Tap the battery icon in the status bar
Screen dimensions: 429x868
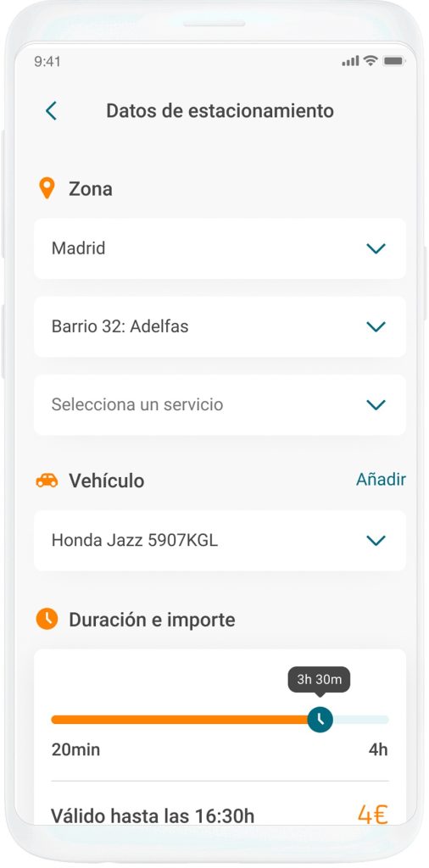tap(393, 61)
